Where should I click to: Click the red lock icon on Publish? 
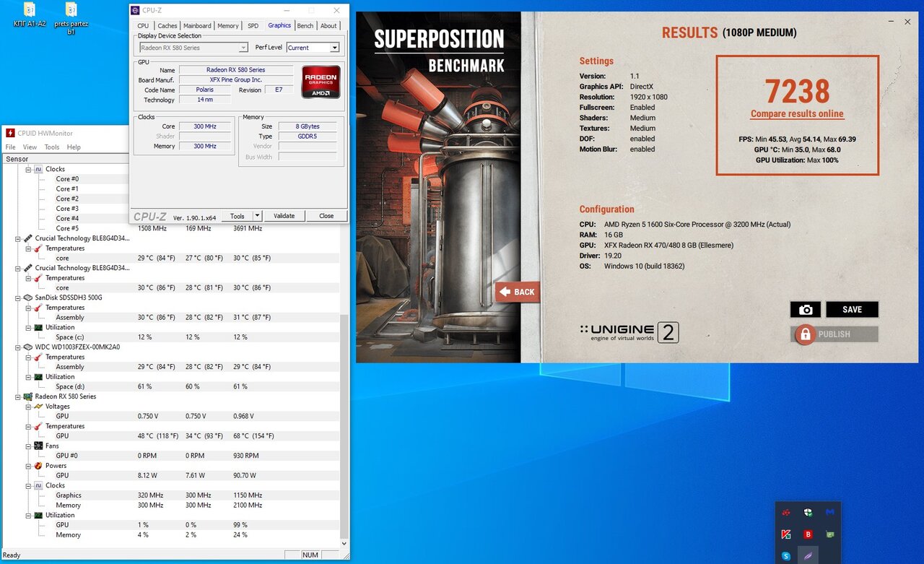pyautogui.click(x=804, y=334)
